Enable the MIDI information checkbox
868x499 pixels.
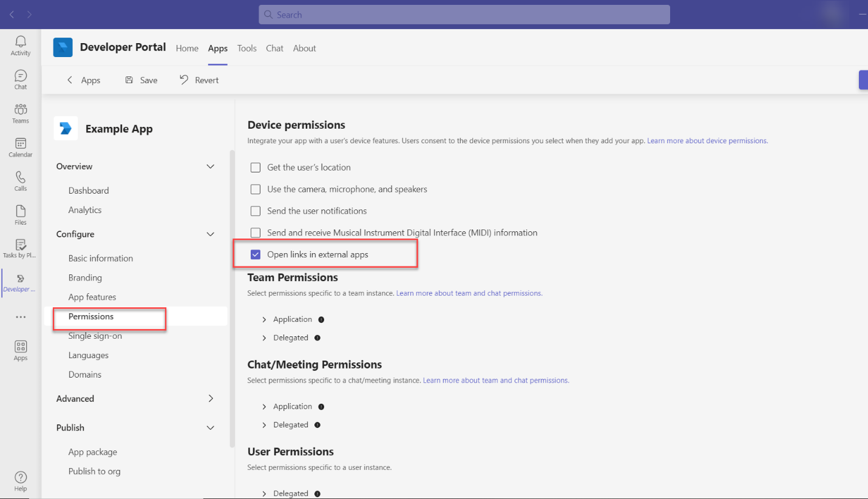(x=256, y=233)
